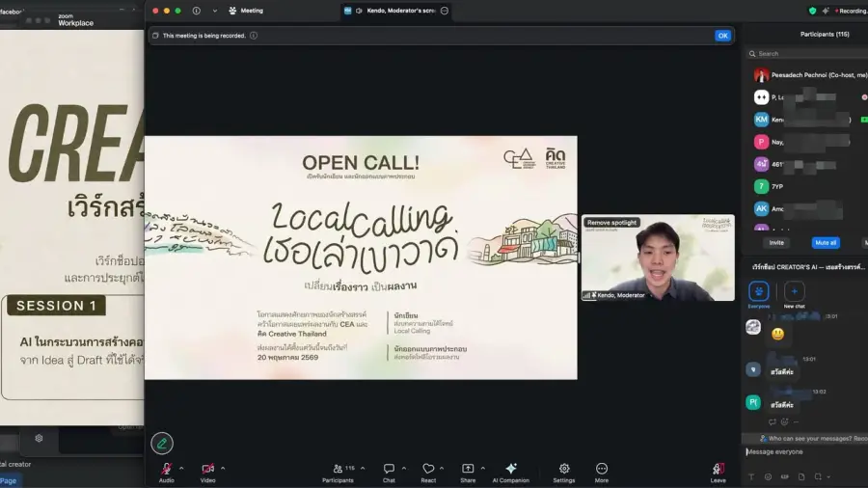Click the screenshot capture icon in chat composer
The height and width of the screenshot is (488, 868).
tap(818, 477)
